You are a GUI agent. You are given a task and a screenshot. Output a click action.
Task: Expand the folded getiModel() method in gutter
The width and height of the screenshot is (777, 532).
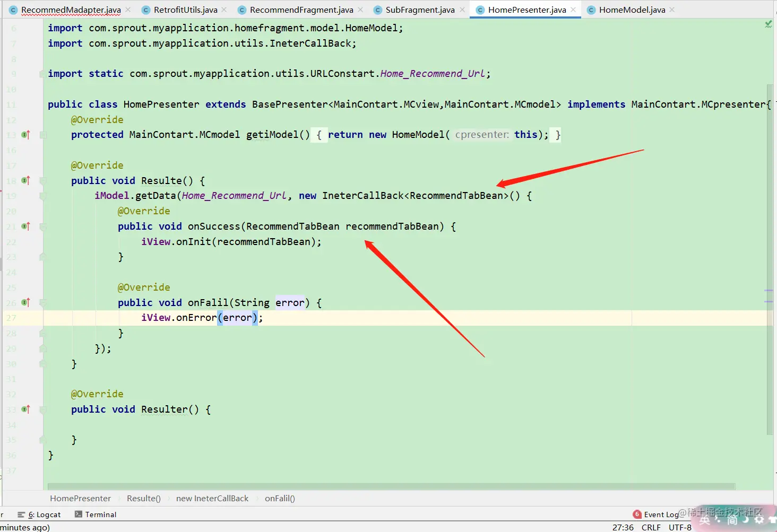pyautogui.click(x=43, y=135)
